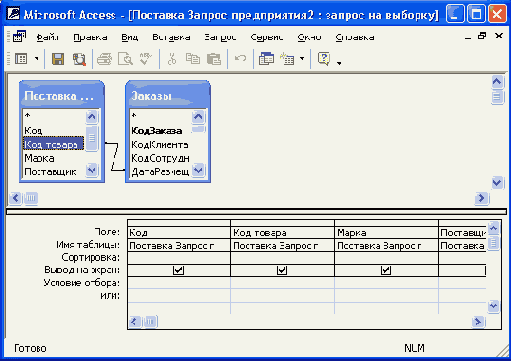Click the Help question mark icon
Viewport: 511px width, 361px height.
coord(324,59)
